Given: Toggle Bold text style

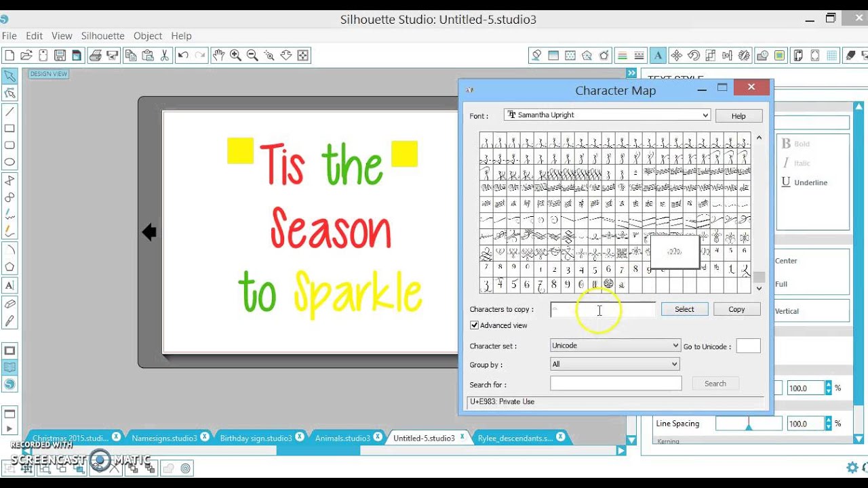Looking at the screenshot, I should tap(796, 144).
